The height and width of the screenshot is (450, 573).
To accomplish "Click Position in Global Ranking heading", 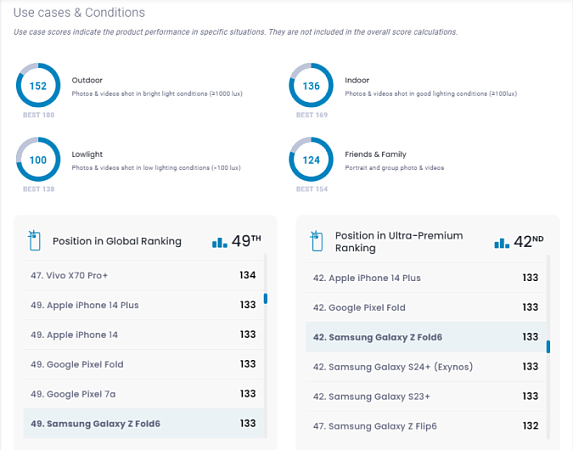I will (117, 241).
